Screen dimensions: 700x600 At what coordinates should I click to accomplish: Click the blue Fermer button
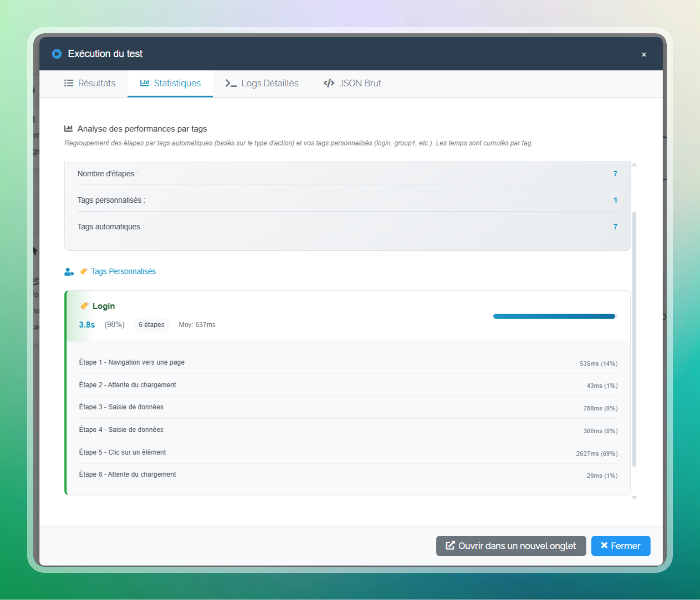(x=620, y=546)
